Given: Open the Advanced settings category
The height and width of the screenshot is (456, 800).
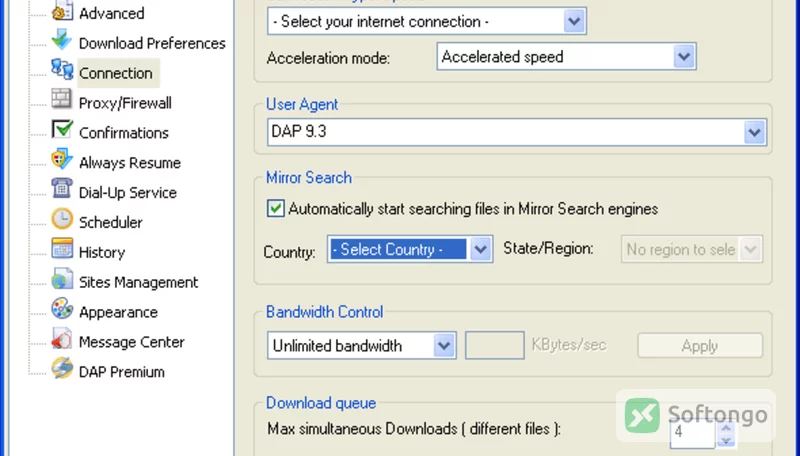Looking at the screenshot, I should (x=111, y=13).
